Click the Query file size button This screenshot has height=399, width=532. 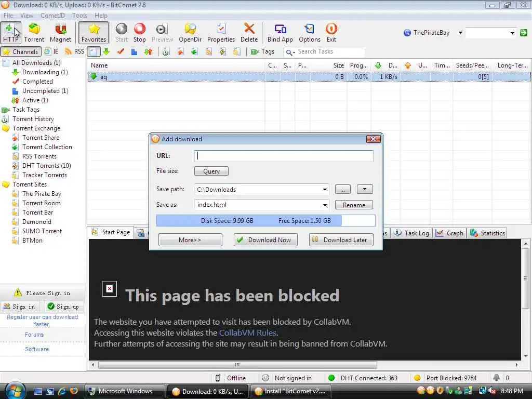point(211,171)
